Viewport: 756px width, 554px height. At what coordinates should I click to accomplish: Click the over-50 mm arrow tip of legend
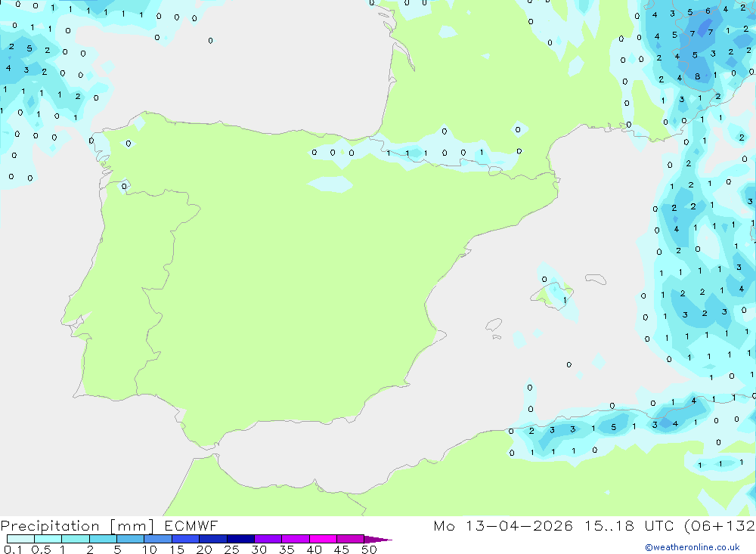tap(377, 540)
